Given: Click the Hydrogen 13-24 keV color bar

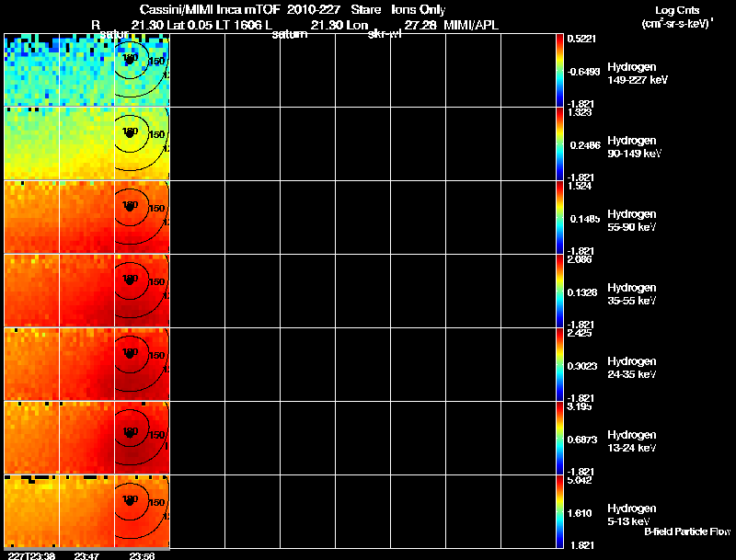Looking at the screenshot, I should coord(559,438).
